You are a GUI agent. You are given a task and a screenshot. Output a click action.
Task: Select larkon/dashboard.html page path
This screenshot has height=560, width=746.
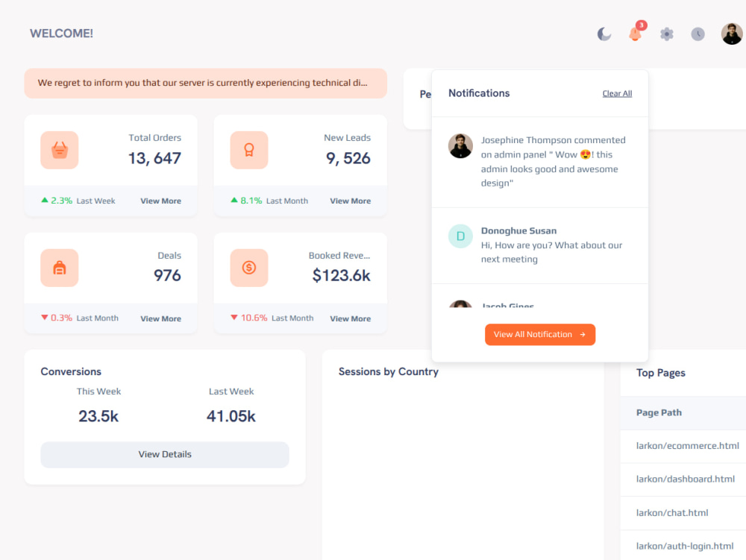[x=686, y=479]
